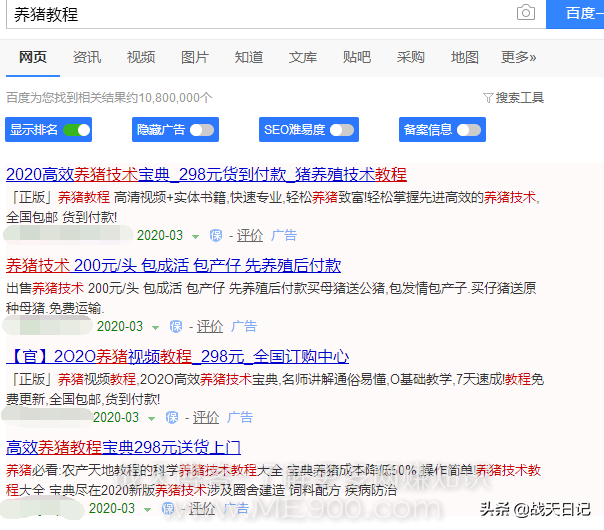The image size is (604, 530).
Task: Expand dropdown arrow under 养猪技术 200元/头 result
Action: coord(155,328)
